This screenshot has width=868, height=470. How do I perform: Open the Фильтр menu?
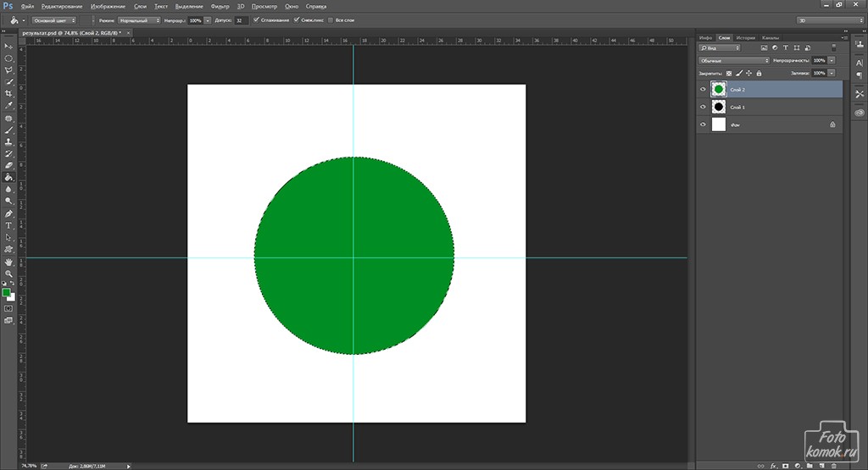click(220, 6)
